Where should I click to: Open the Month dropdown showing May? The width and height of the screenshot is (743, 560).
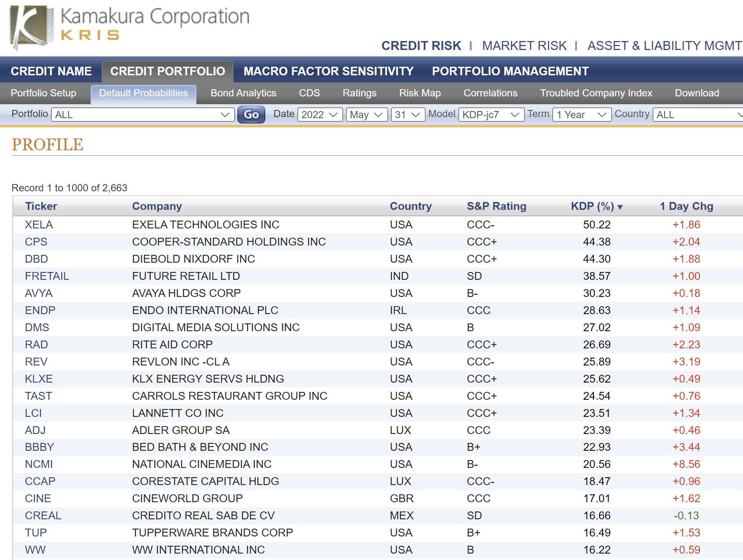tap(366, 115)
